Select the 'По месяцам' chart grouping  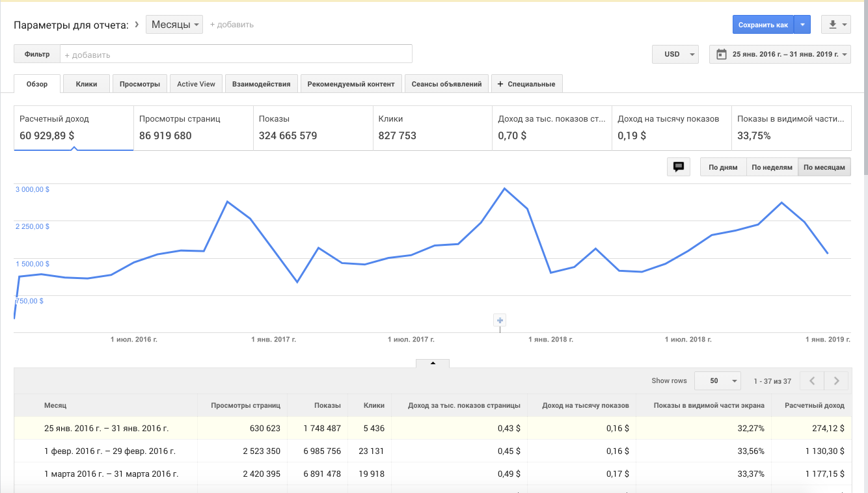click(x=824, y=167)
